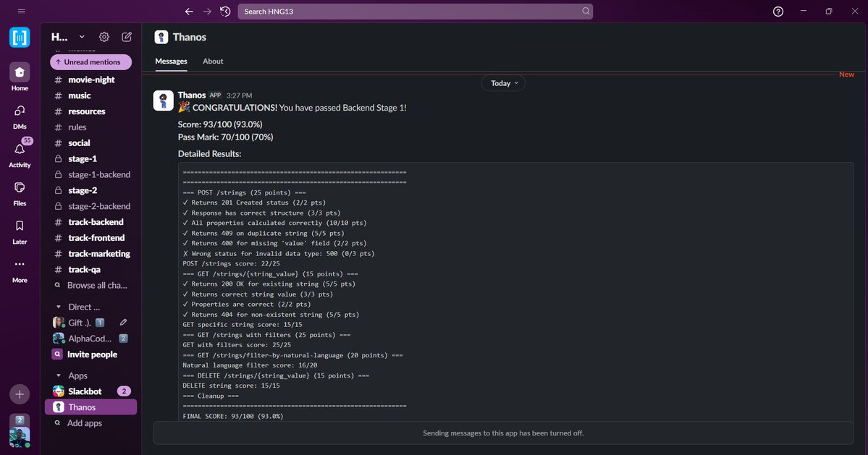Image resolution: width=868 pixels, height=455 pixels.
Task: Click the plus create button
Action: 20,394
